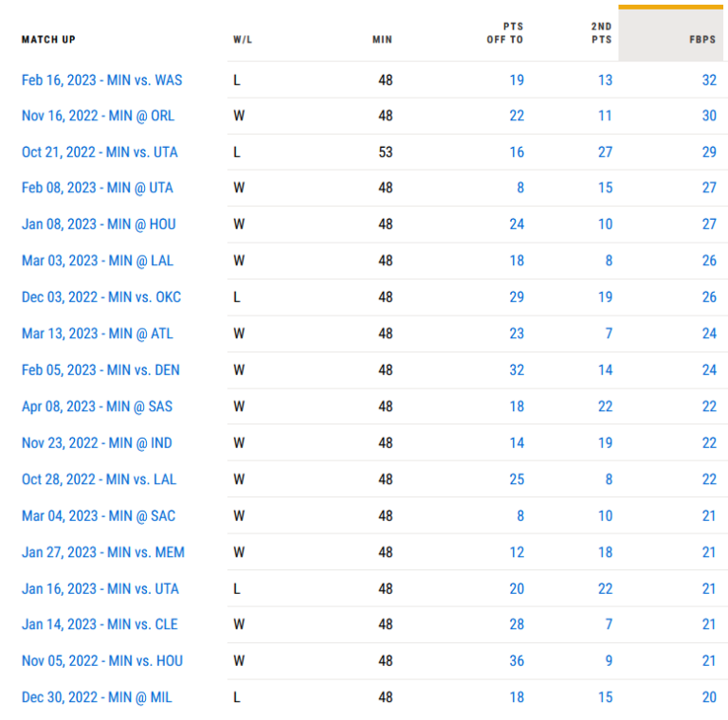Open the Feb 16, 2023 MIN vs. WAS matchup
728x720 pixels.
[x=101, y=81]
